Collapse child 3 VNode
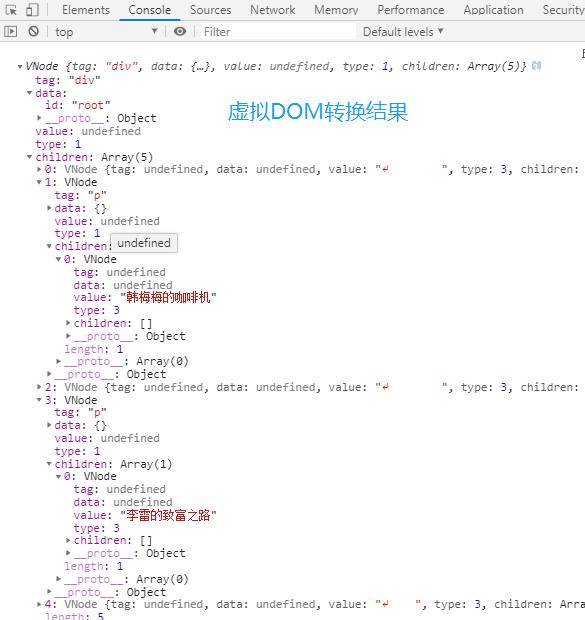Image resolution: width=585 pixels, height=620 pixels. 39,400
